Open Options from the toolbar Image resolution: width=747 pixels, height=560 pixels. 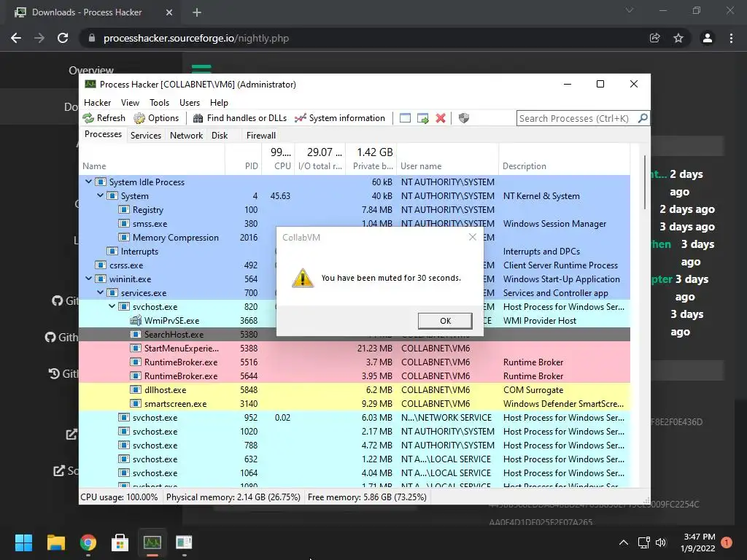156,118
